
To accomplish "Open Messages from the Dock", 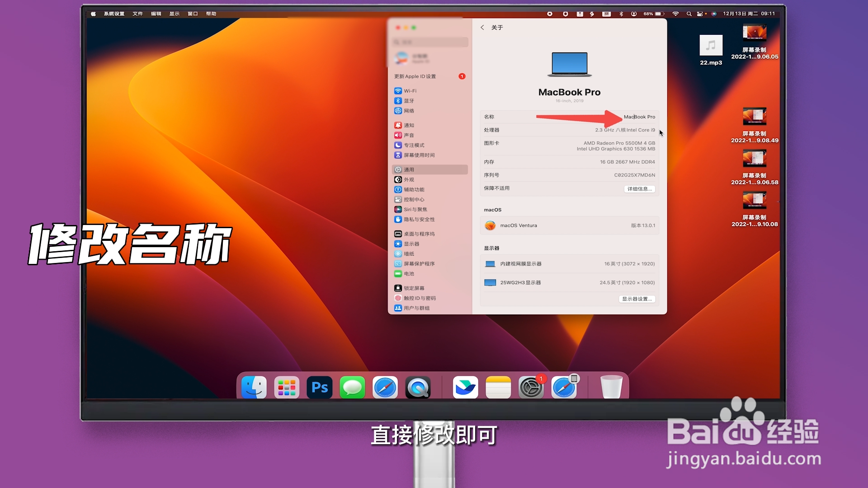I will click(x=352, y=387).
